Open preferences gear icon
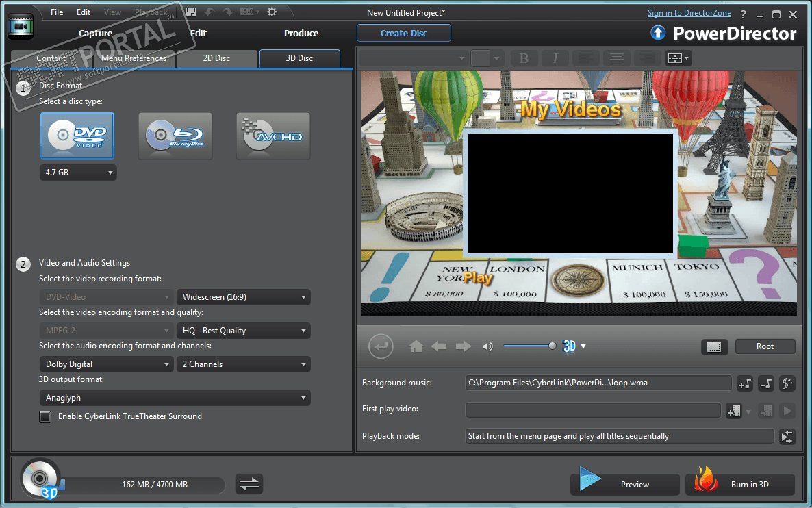Screen dimensions: 812x508 272,12
